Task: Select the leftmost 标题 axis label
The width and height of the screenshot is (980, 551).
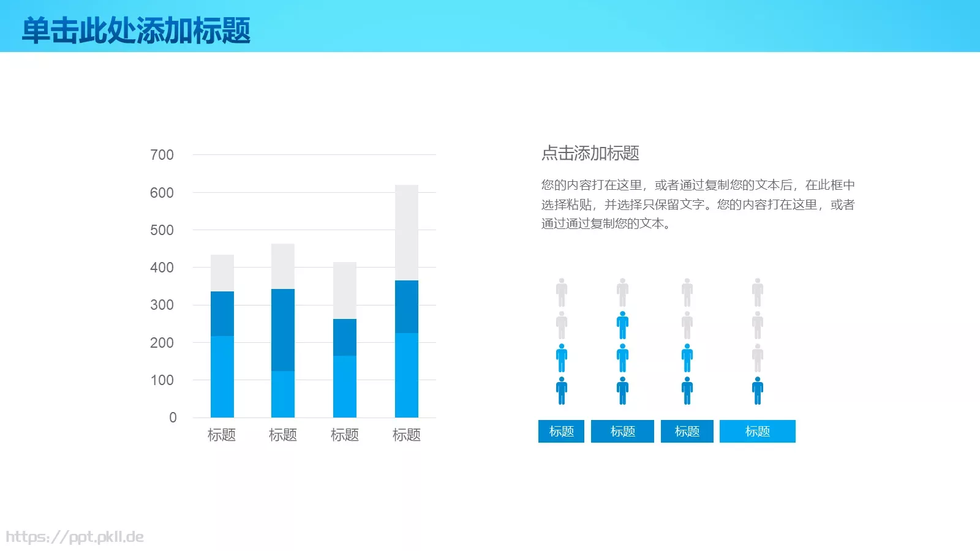Action: coord(222,435)
